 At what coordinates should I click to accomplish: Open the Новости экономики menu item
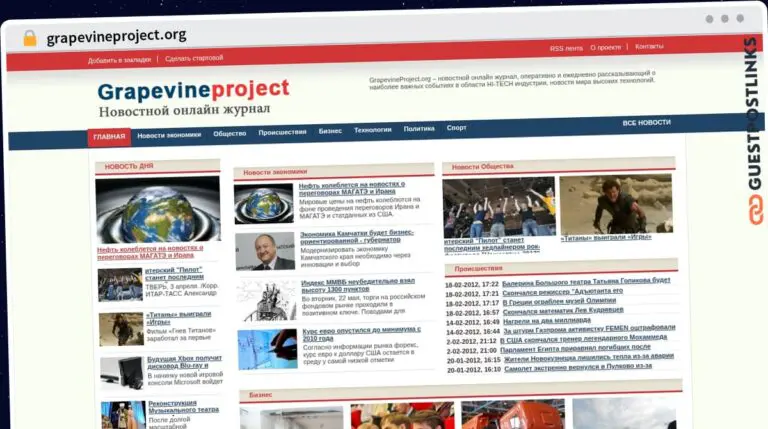pyautogui.click(x=169, y=135)
